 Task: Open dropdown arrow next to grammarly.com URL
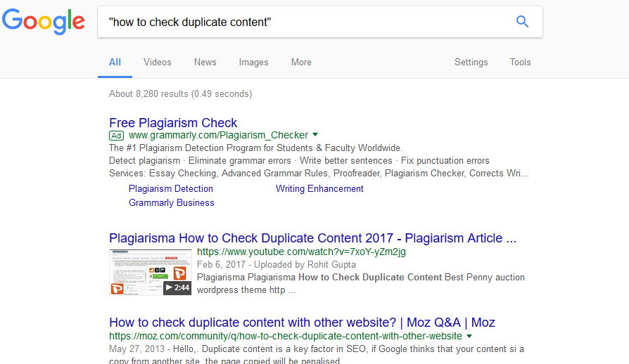click(315, 135)
